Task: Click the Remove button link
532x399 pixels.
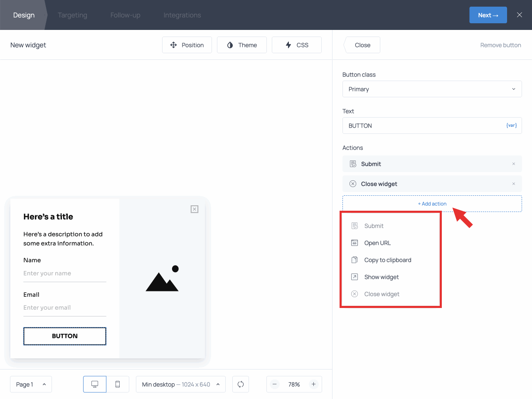Action: [x=500, y=45]
